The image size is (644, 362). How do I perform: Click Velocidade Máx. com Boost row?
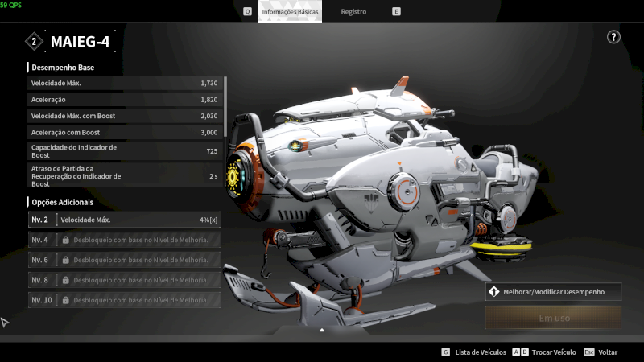(125, 116)
